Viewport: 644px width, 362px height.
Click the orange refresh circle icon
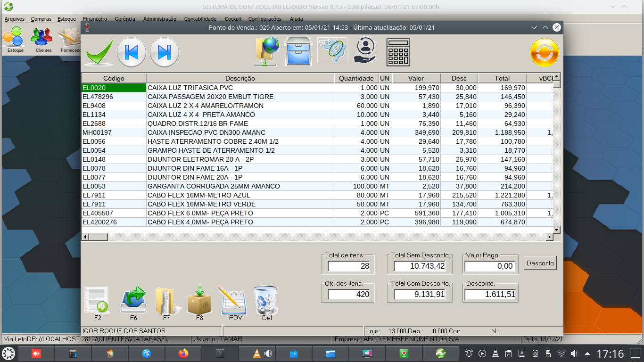[x=545, y=52]
